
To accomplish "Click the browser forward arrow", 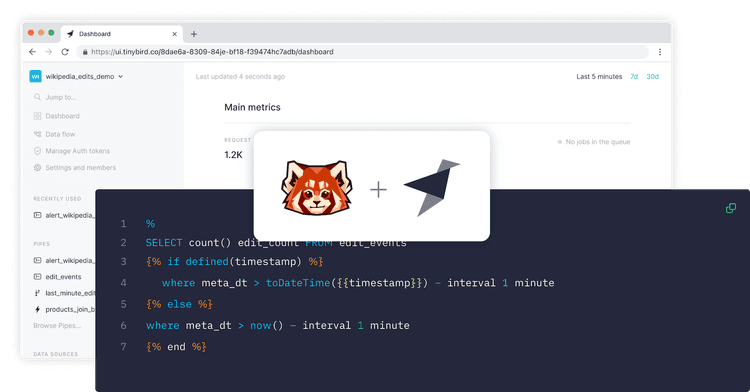I will pos(48,52).
